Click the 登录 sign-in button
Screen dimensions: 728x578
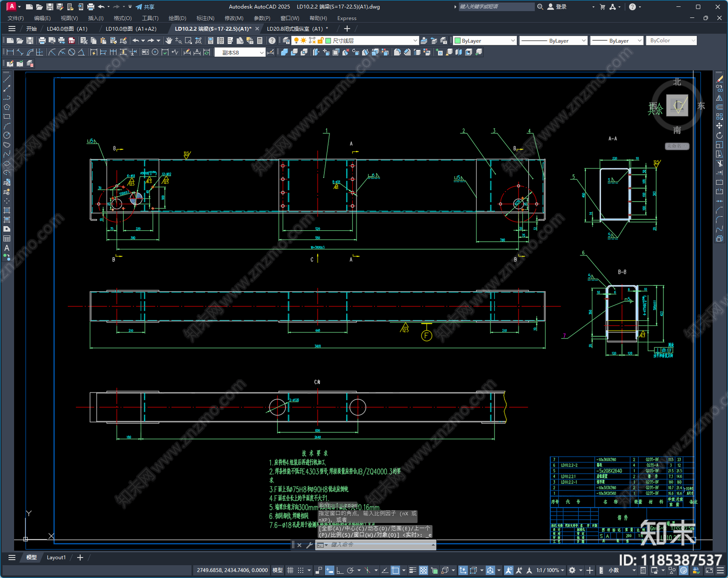pyautogui.click(x=557, y=7)
